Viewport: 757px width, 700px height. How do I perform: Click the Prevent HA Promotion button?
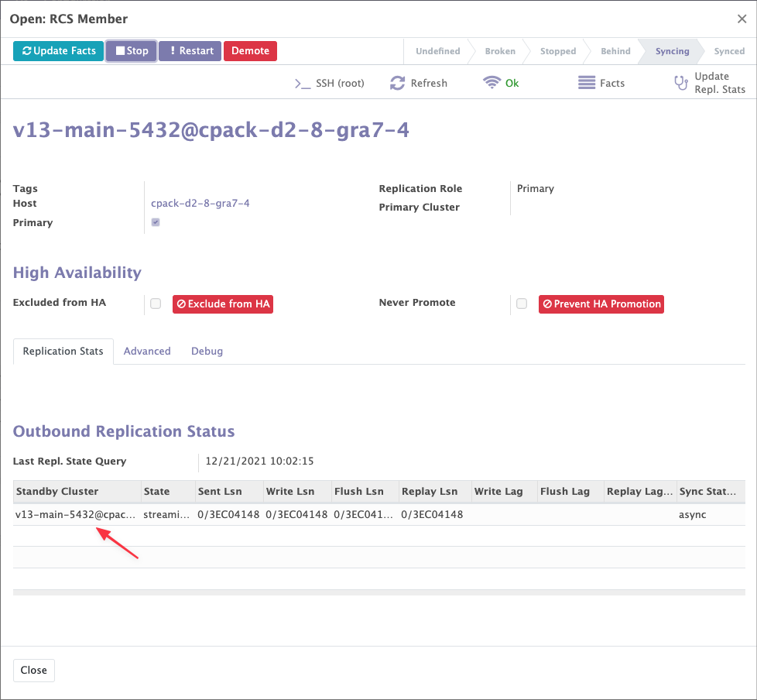click(x=601, y=304)
